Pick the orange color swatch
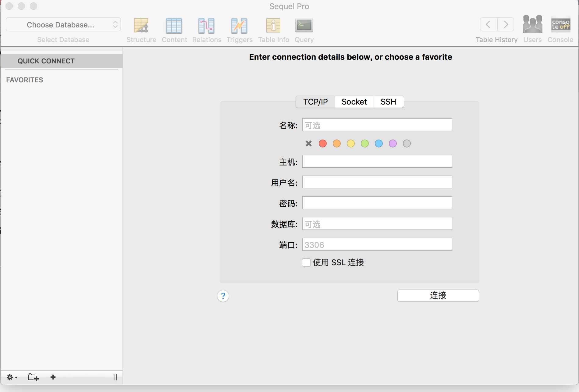The image size is (579, 392). click(x=337, y=143)
